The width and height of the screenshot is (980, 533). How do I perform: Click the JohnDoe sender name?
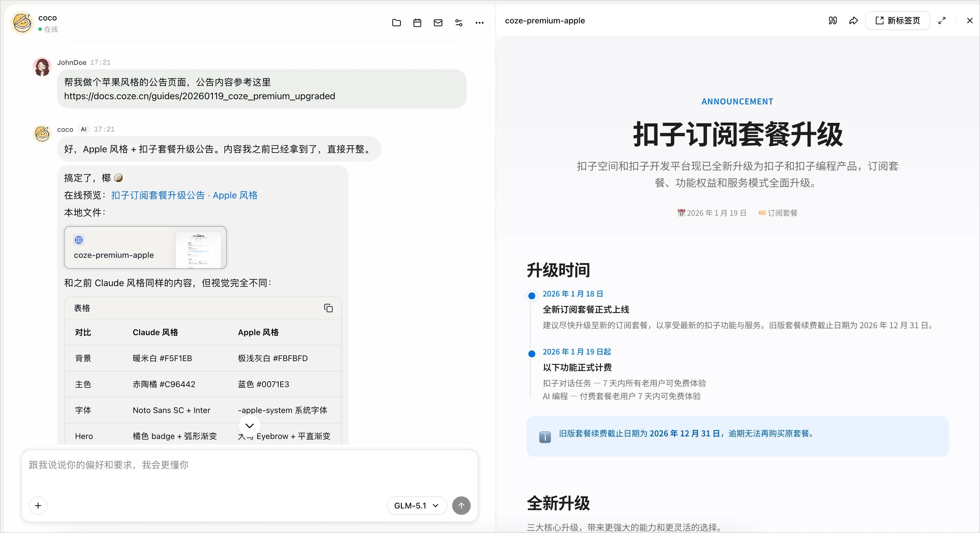[x=72, y=62]
